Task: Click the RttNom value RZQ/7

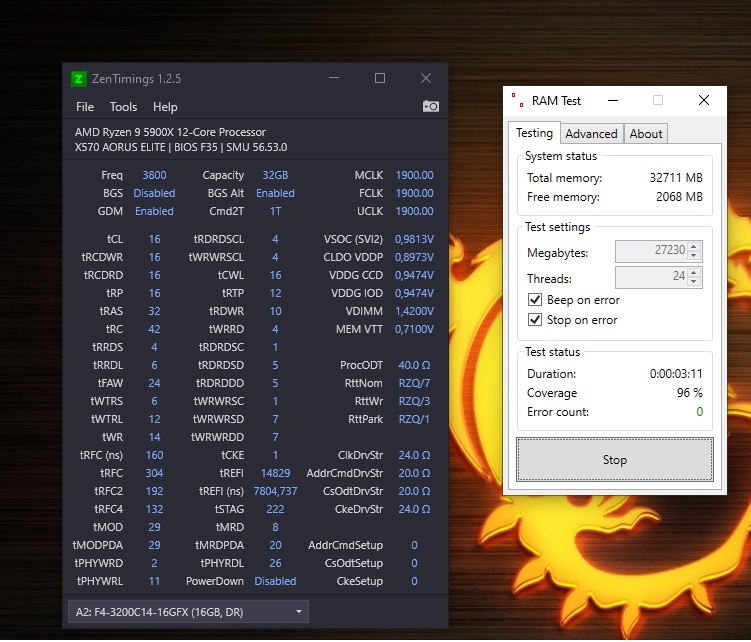Action: click(414, 383)
